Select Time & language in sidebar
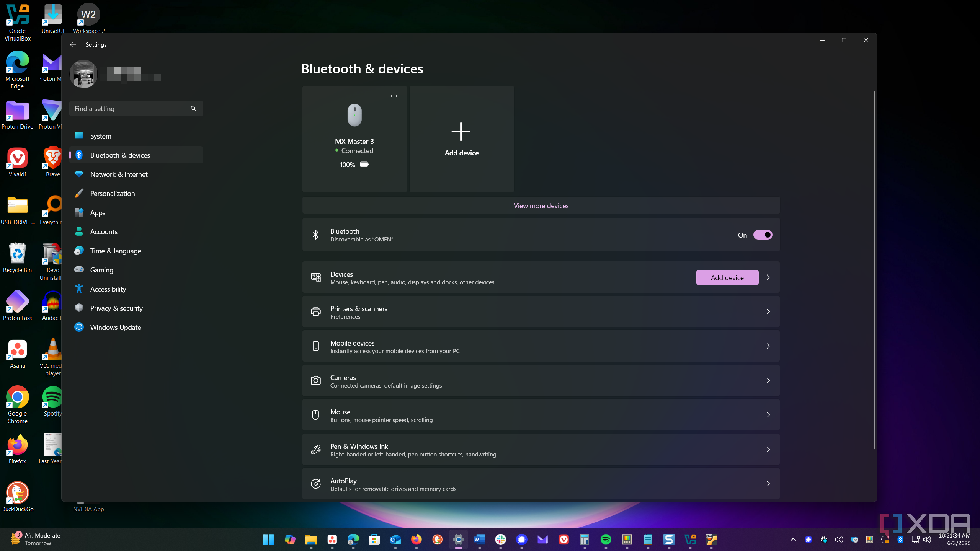 (x=136, y=251)
